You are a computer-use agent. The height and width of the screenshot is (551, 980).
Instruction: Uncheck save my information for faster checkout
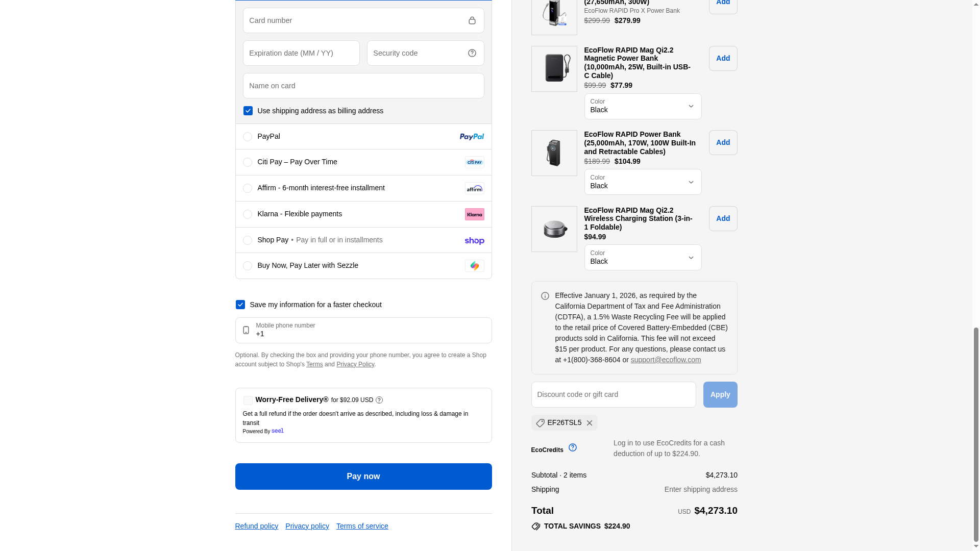pos(240,305)
